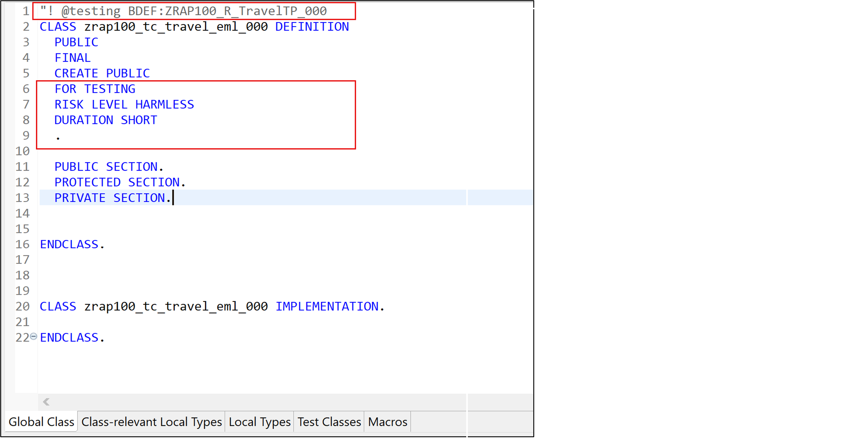This screenshot has width=868, height=444.
Task: Click the horizontal scrollbar left arrow
Action: point(46,401)
